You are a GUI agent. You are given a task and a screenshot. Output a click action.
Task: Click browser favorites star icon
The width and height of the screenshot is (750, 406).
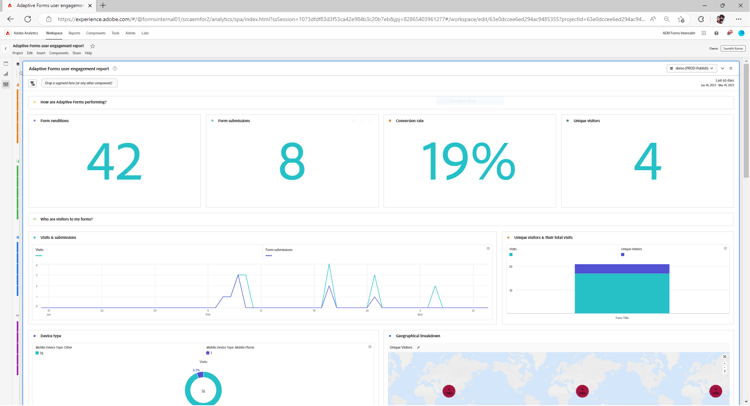681,19
